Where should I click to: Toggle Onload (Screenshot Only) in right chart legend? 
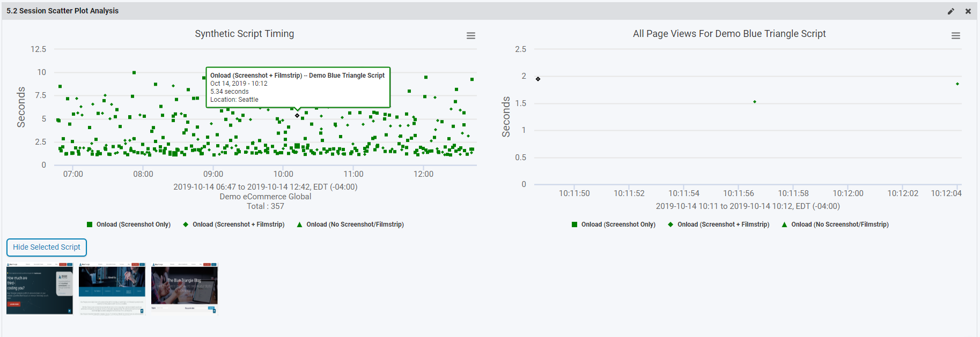pos(618,224)
